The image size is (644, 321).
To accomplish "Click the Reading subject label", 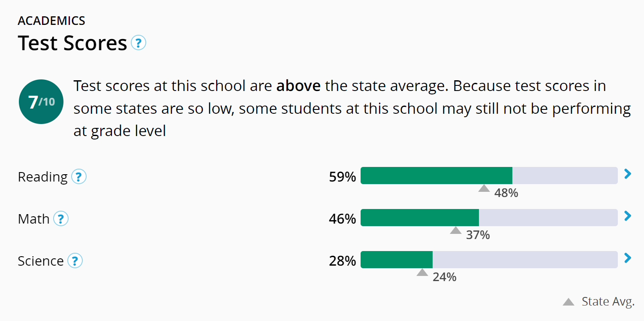I will (42, 177).
